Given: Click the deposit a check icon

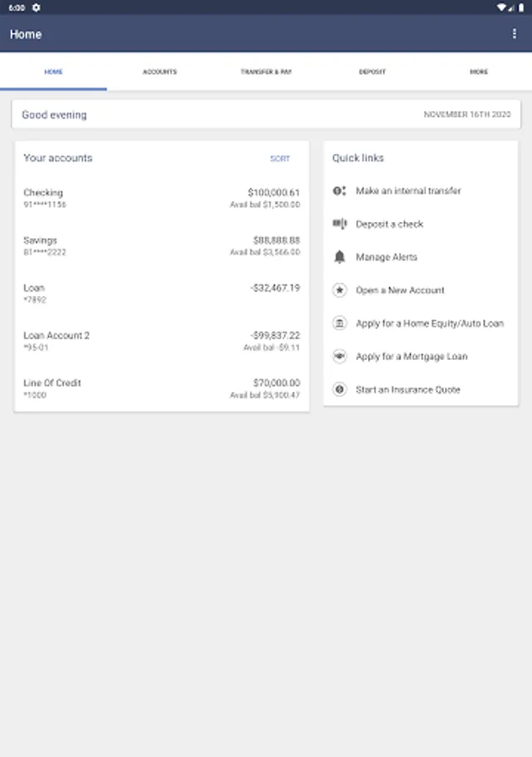Looking at the screenshot, I should [x=340, y=224].
